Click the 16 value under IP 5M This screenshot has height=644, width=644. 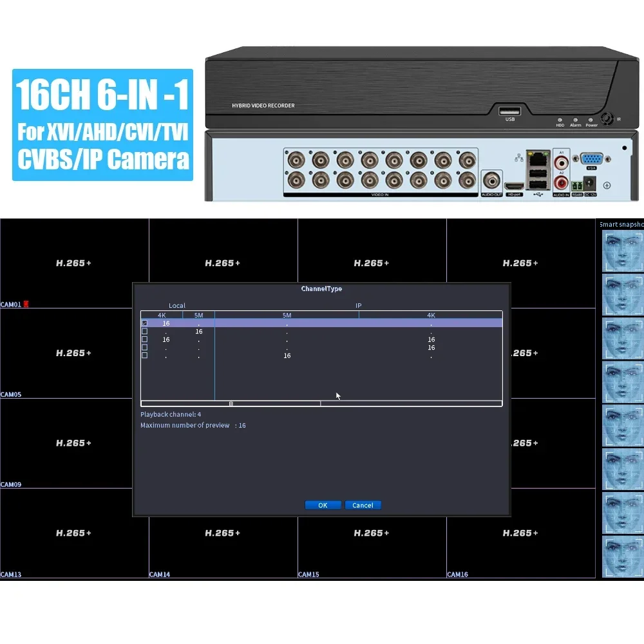(287, 355)
